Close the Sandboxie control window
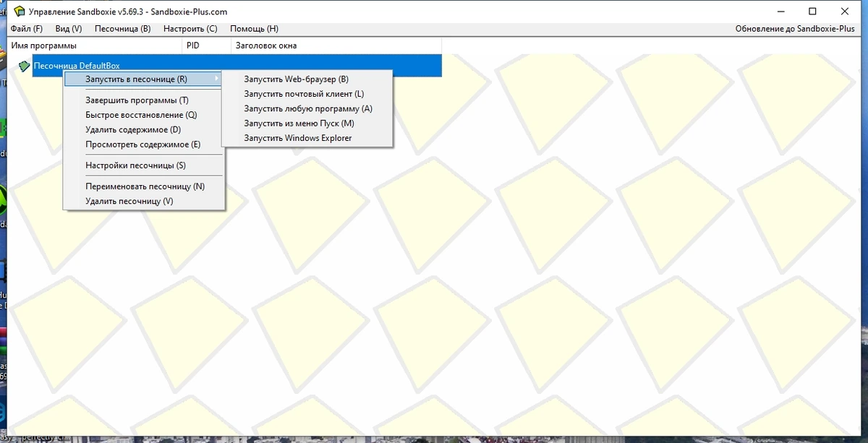The image size is (868, 443). 845,11
